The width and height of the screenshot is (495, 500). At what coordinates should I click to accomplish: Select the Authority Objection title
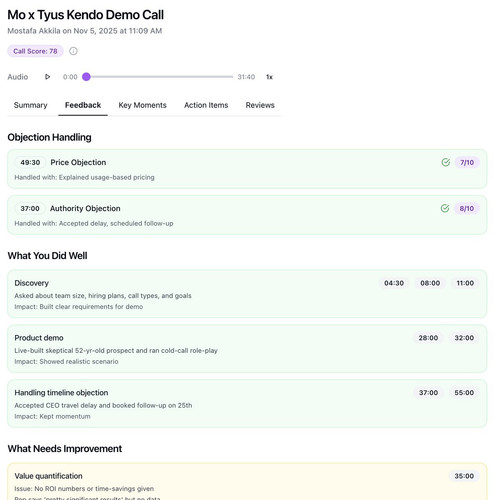[x=85, y=208]
